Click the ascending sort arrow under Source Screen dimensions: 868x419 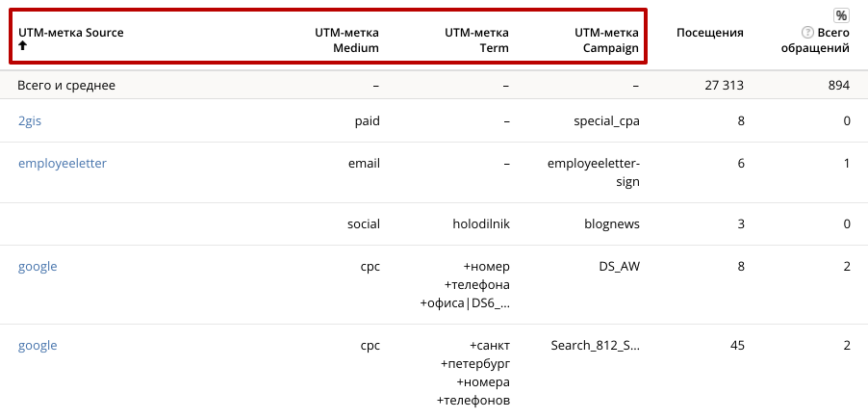click(x=23, y=46)
